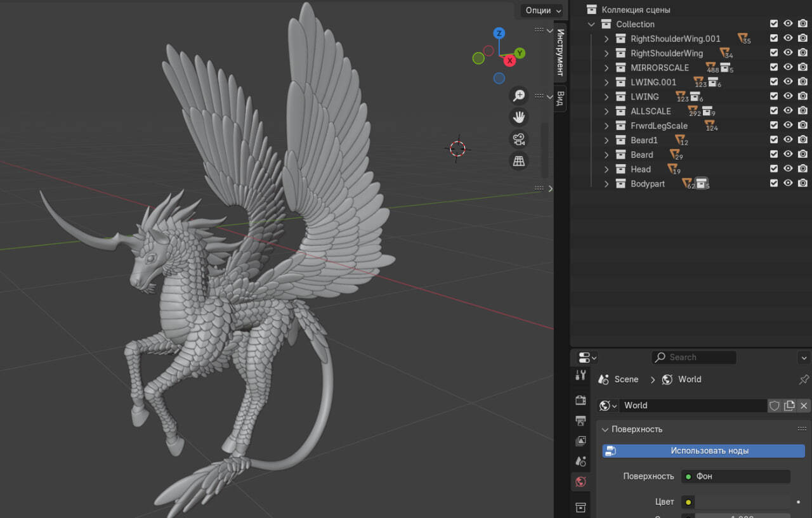Toggle render camera icon for Beard1

pyautogui.click(x=802, y=139)
